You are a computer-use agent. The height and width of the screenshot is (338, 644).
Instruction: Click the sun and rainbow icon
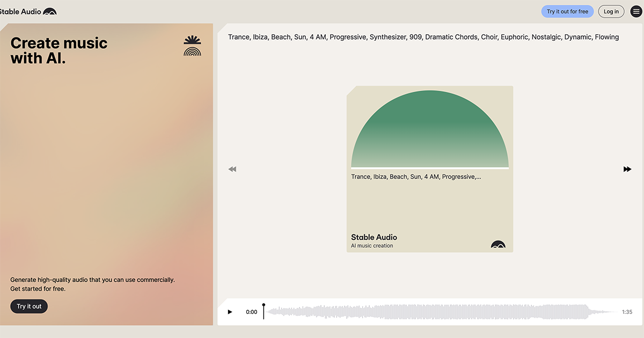click(x=192, y=46)
